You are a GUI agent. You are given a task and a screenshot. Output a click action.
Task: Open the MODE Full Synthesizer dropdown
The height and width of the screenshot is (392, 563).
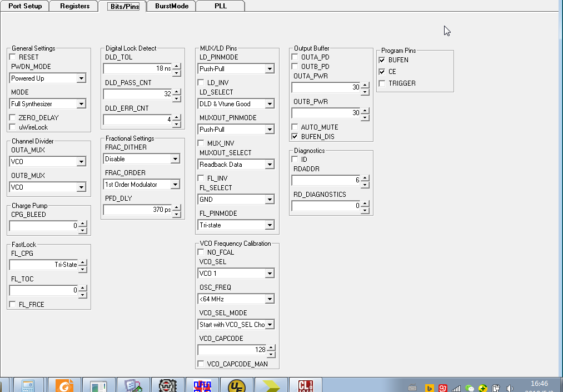[x=81, y=104]
